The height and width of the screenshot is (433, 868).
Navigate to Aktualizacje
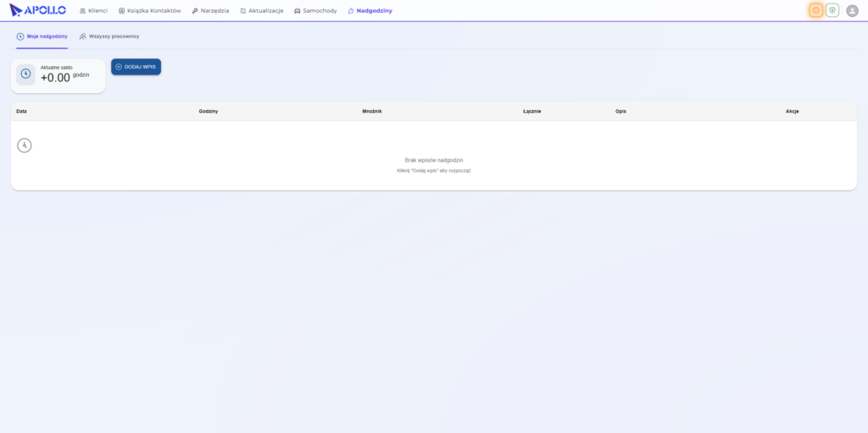262,10
